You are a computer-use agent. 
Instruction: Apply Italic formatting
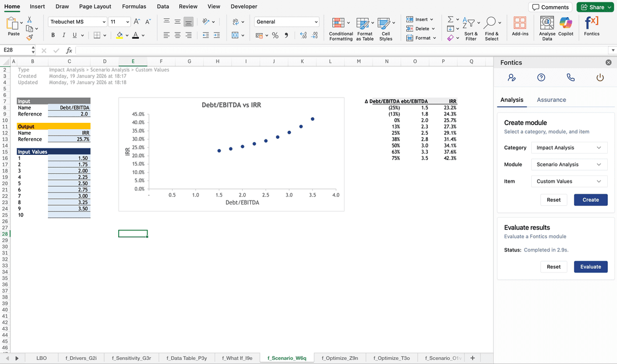point(64,35)
